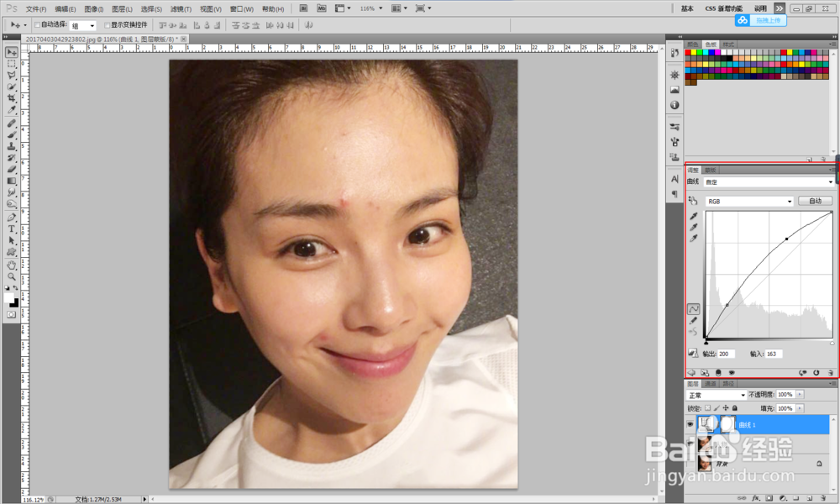Select the Dodge tool
Screen dimensions: 840x504
11,203
